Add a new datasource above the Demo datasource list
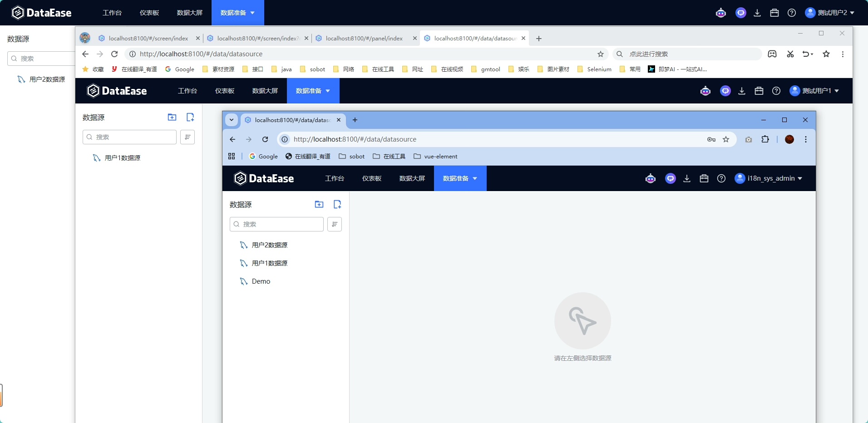 tap(337, 204)
